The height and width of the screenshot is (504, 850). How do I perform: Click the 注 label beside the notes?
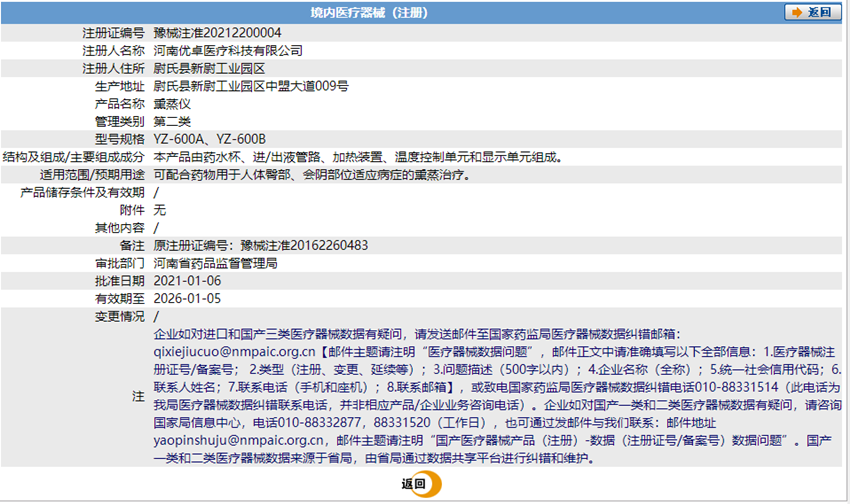click(138, 397)
